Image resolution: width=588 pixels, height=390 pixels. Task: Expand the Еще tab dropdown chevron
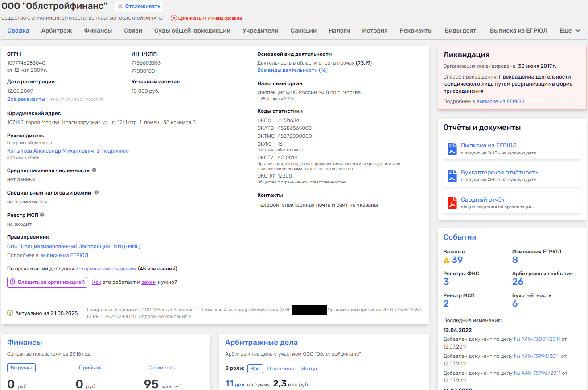point(578,31)
